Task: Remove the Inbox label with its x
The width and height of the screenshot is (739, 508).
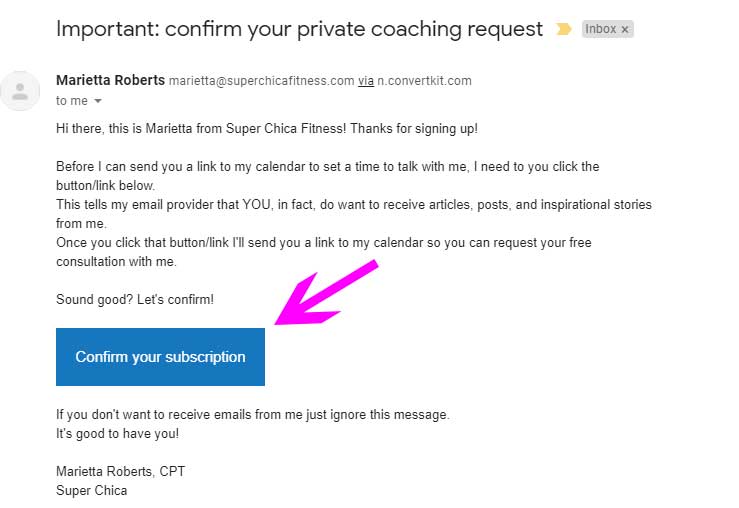Action: pyautogui.click(x=624, y=30)
